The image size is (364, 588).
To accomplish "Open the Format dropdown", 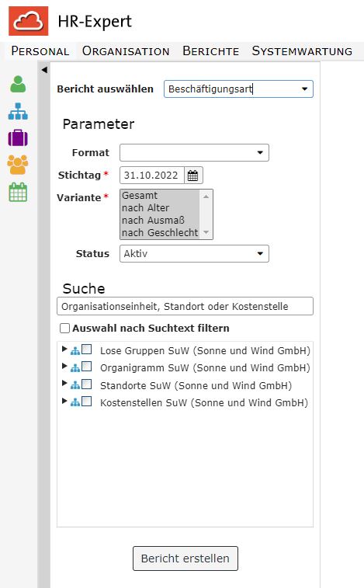I will coord(194,152).
